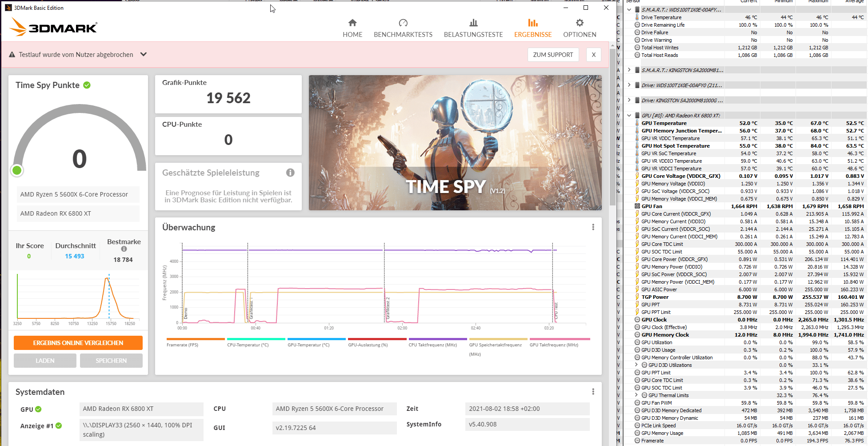Click the circle icon of PCIe Link Speed row

pos(637,426)
